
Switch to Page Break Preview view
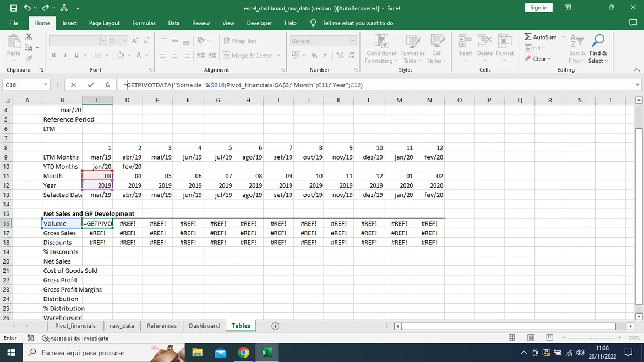[549, 338]
